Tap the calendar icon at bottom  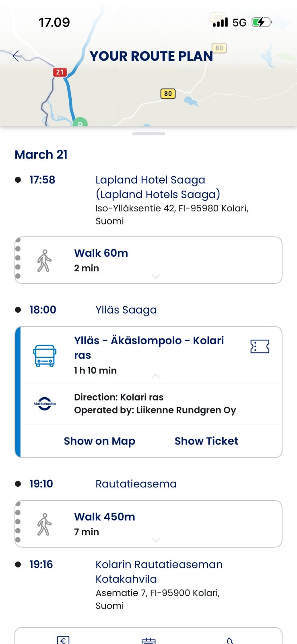coord(148,641)
